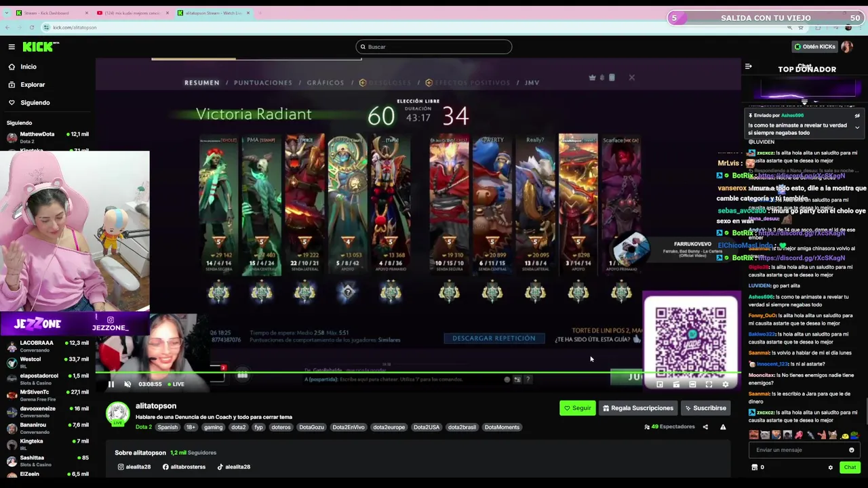868x488 pixels.
Task: Open the Dota 2 category link
Action: (143, 427)
